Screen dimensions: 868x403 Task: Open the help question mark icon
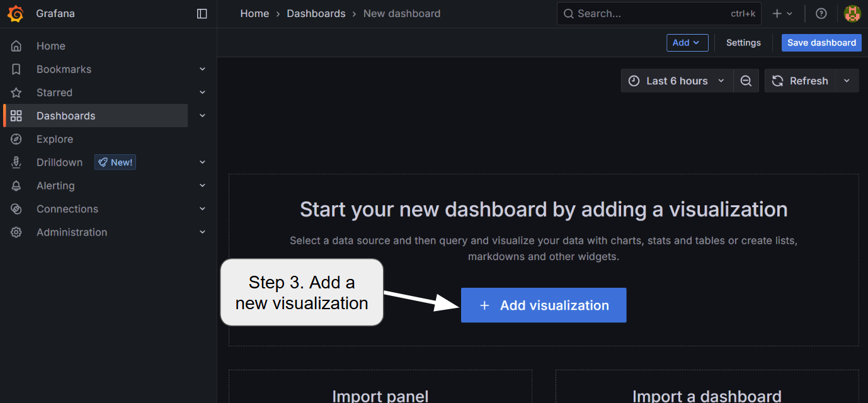pyautogui.click(x=821, y=14)
